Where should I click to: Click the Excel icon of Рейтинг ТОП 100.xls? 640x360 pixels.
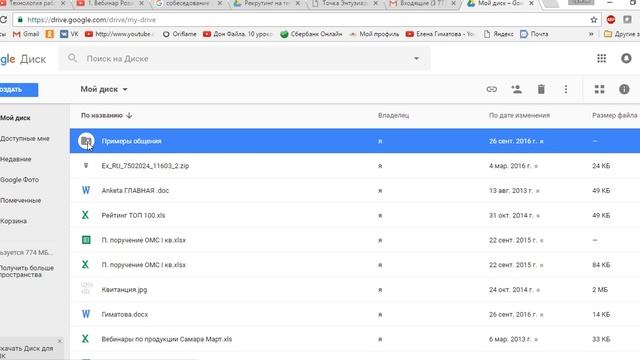(85, 215)
